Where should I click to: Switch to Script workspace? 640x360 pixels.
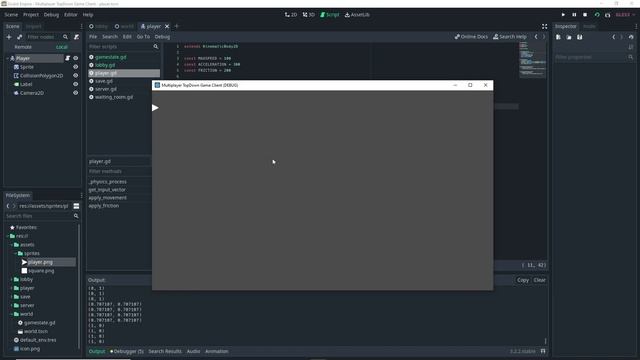[x=329, y=15]
